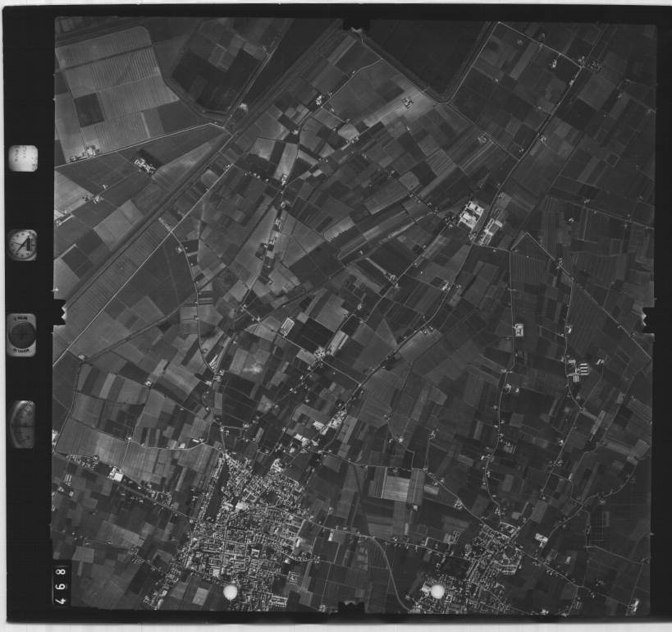The image size is (672, 632).
Task: Click the top center fiducial notch
Action: [x=355, y=24]
